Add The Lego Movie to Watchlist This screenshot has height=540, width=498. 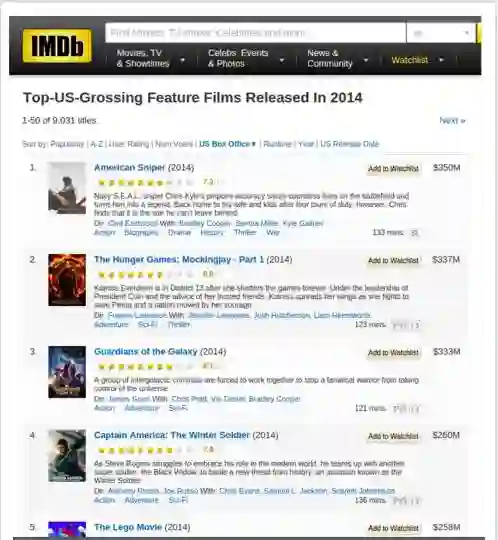pyautogui.click(x=393, y=528)
